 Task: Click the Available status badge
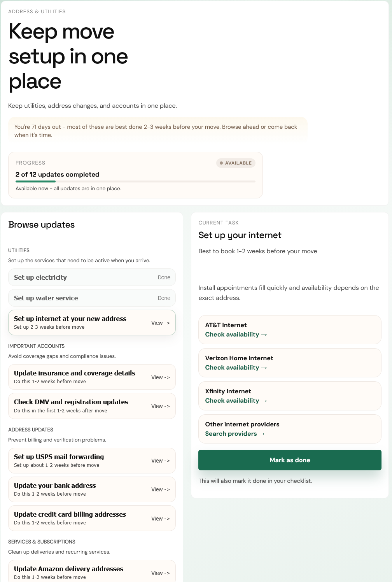236,163
